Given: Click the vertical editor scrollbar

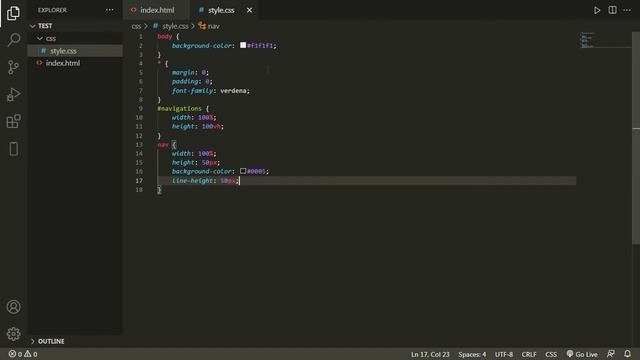Looking at the screenshot, I should click(x=636, y=139).
